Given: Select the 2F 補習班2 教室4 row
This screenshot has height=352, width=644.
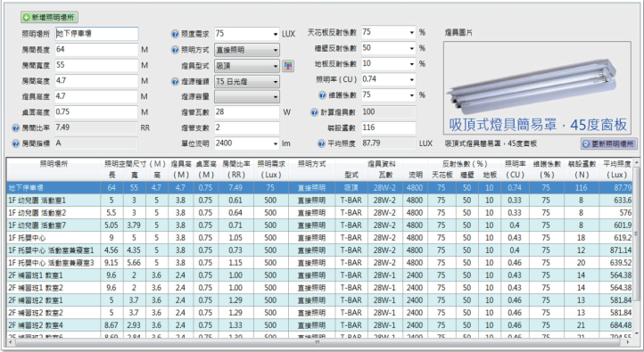Looking at the screenshot, I should [320, 325].
